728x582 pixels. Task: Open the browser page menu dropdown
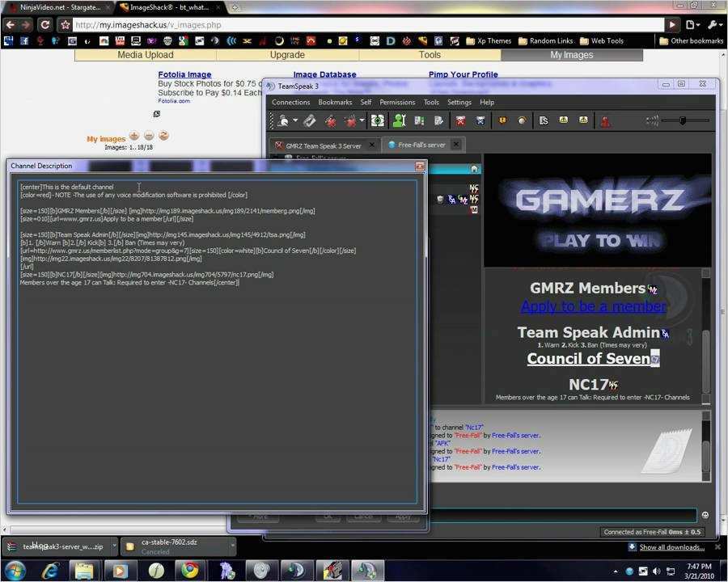[692, 24]
